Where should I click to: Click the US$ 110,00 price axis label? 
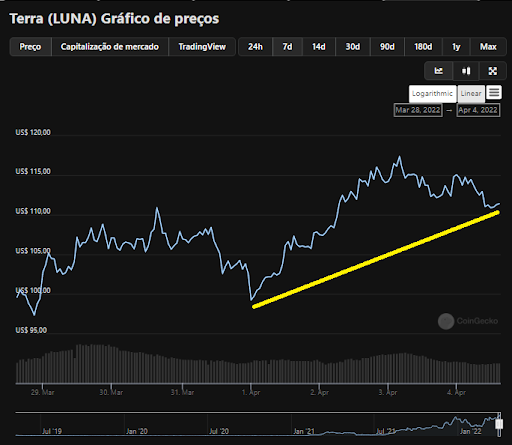(x=33, y=211)
